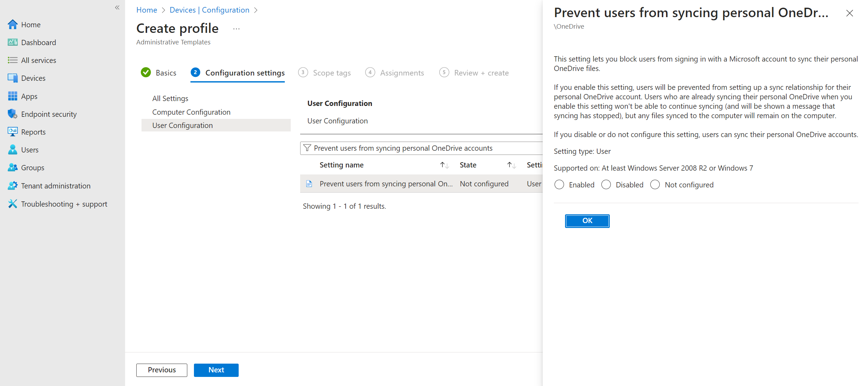
Task: Select the Enabled radio button
Action: [x=559, y=185]
